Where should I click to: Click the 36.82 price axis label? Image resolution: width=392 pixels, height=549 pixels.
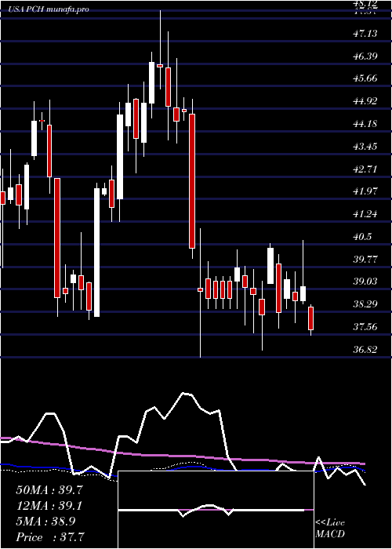coord(366,350)
